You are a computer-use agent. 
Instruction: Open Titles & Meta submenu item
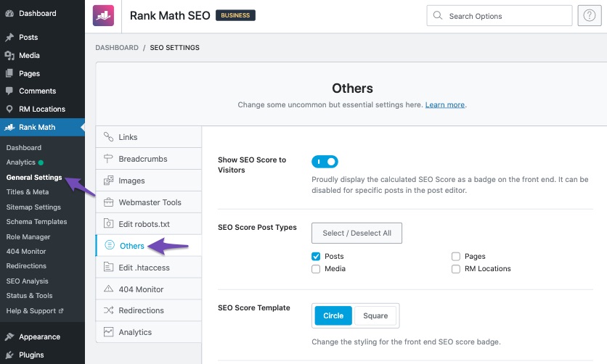point(28,192)
